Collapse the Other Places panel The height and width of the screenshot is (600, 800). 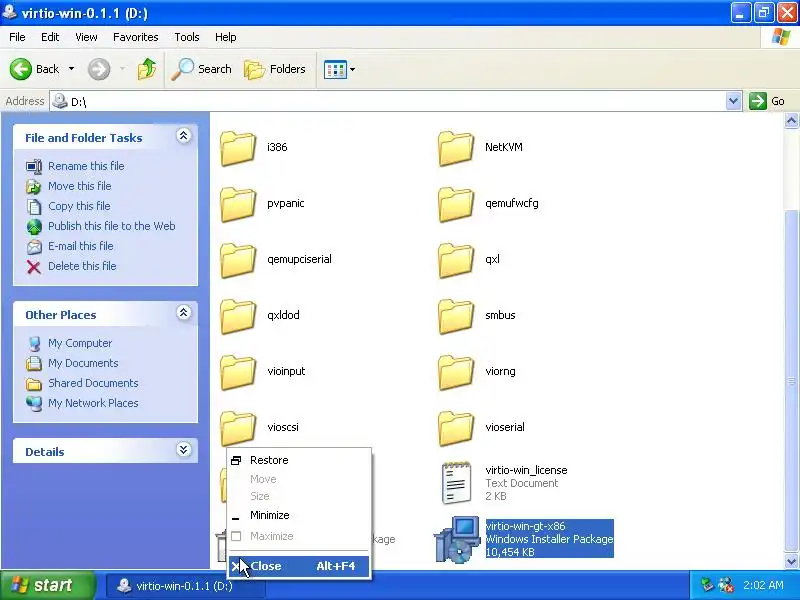(184, 313)
